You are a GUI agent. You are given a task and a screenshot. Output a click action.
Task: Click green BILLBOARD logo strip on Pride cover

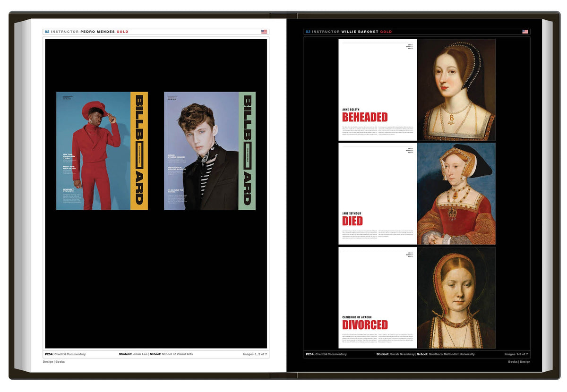click(x=247, y=151)
